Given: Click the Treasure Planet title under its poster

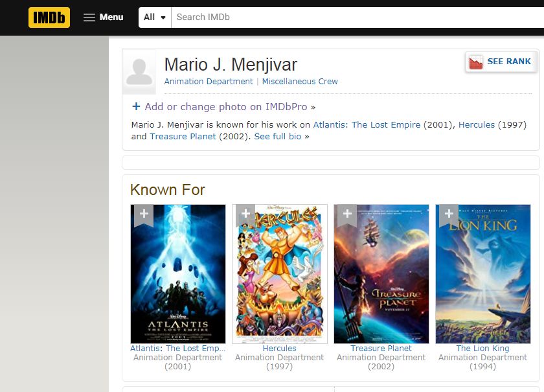Looking at the screenshot, I should (381, 348).
